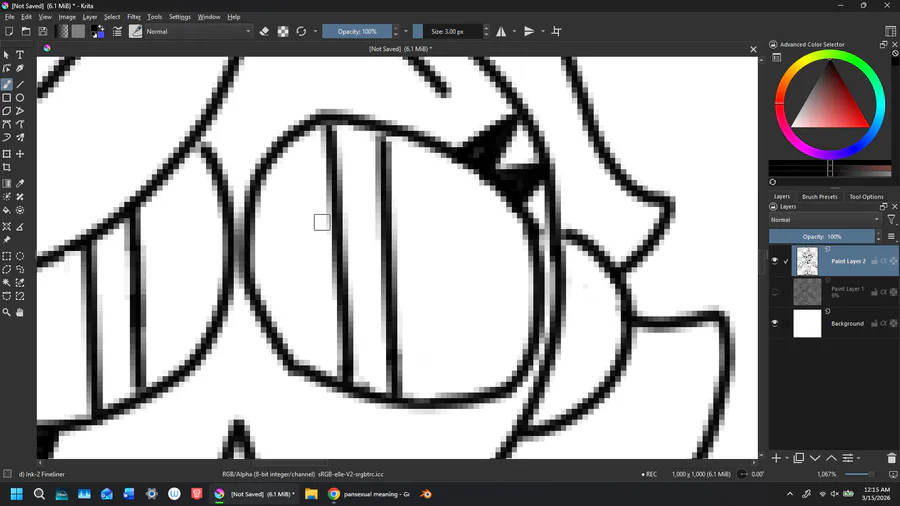This screenshot has width=900, height=506.
Task: Move the layer up with arrow
Action: pos(831,458)
